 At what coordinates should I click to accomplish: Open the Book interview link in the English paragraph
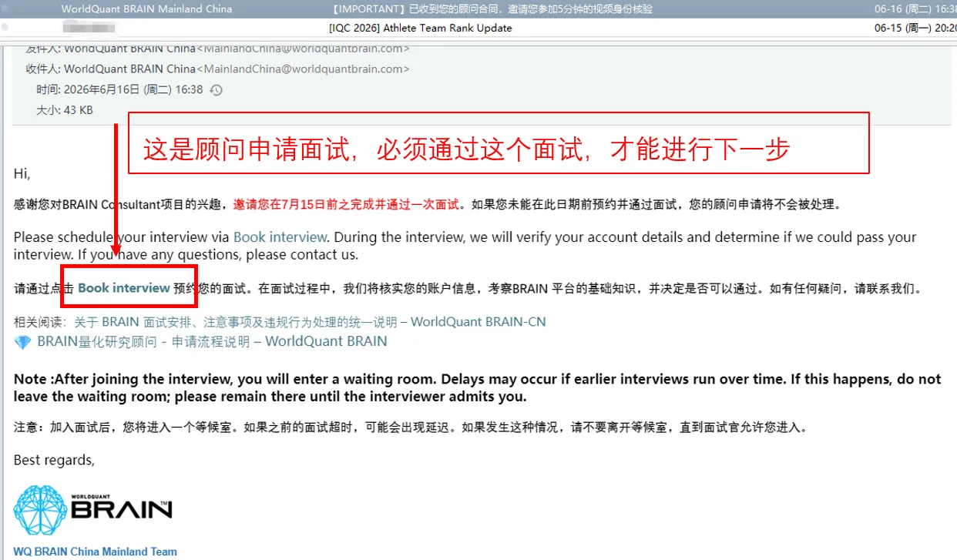coord(280,237)
